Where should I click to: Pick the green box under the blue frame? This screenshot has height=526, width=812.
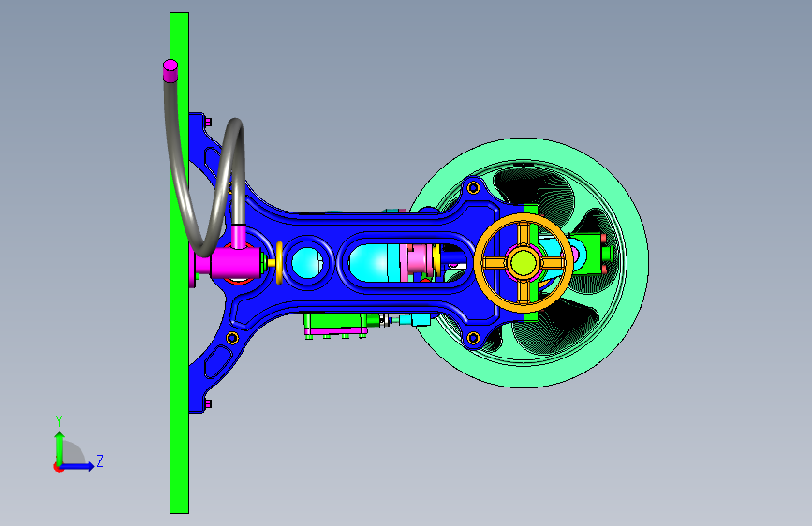(x=335, y=320)
